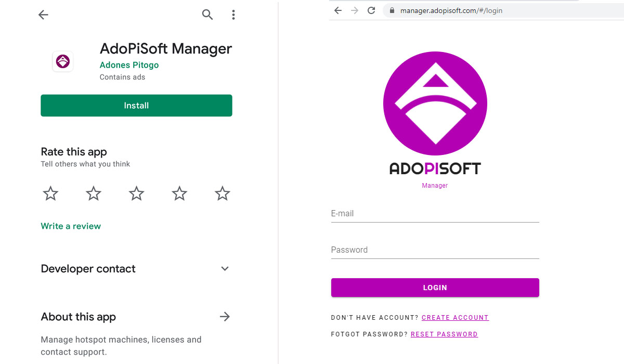This screenshot has width=624, height=364.
Task: Click the browser back navigation arrow
Action: pyautogui.click(x=337, y=10)
